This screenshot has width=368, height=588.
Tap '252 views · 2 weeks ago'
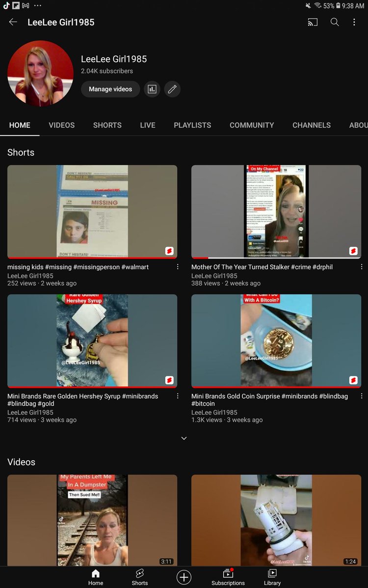pos(42,283)
